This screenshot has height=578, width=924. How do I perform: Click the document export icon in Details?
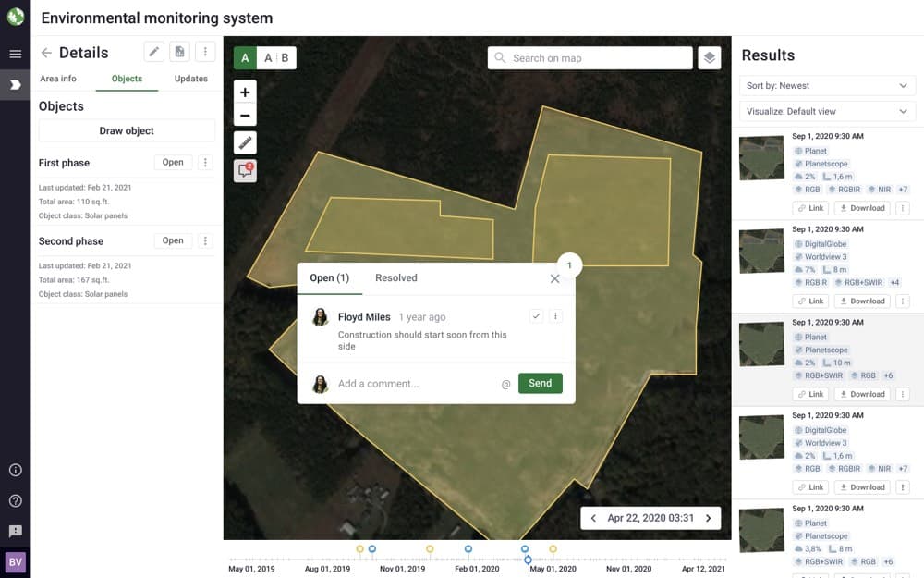pos(179,53)
